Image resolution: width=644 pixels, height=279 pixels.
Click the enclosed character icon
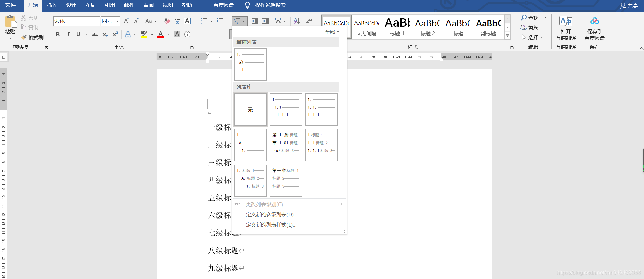187,34
